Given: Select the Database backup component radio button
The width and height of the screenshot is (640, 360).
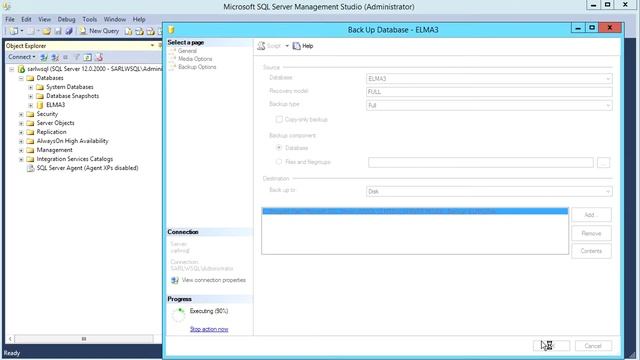Looking at the screenshot, I should (279, 147).
